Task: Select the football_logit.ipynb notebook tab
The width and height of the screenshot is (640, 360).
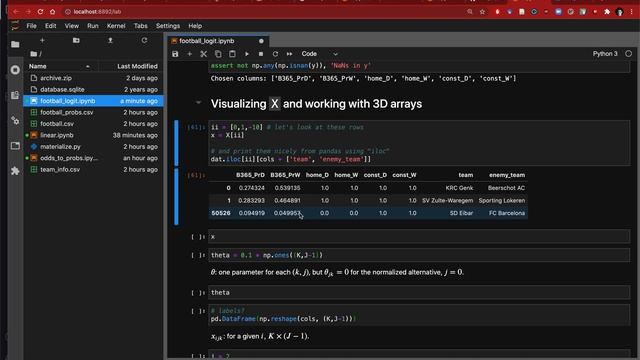Action: pyautogui.click(x=207, y=41)
